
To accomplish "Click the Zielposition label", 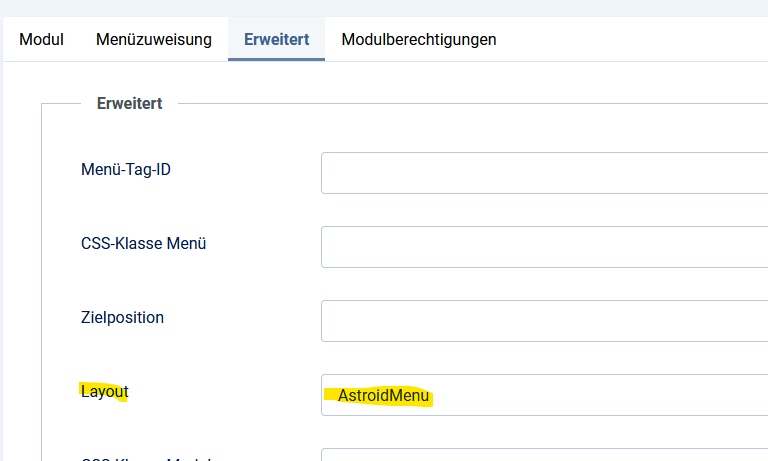I will click(122, 317).
